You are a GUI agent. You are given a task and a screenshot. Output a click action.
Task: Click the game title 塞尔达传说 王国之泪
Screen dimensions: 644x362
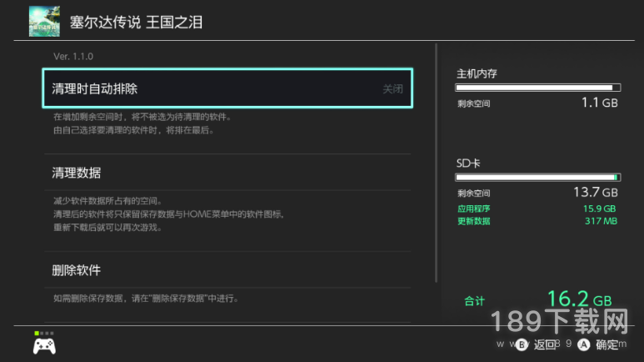pos(136,23)
